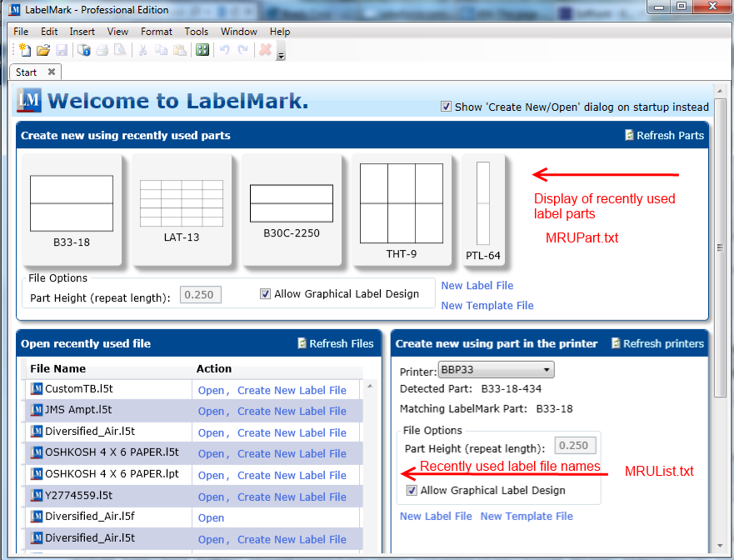Open Print Preview from the toolbar
Screen dimensions: 734x560
119,50
